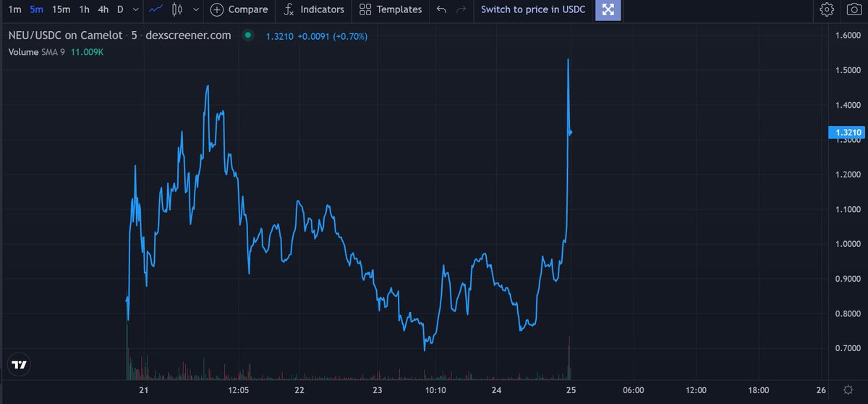Click the Volume SMA 9 indicator label
The height and width of the screenshot is (404, 868).
point(37,52)
